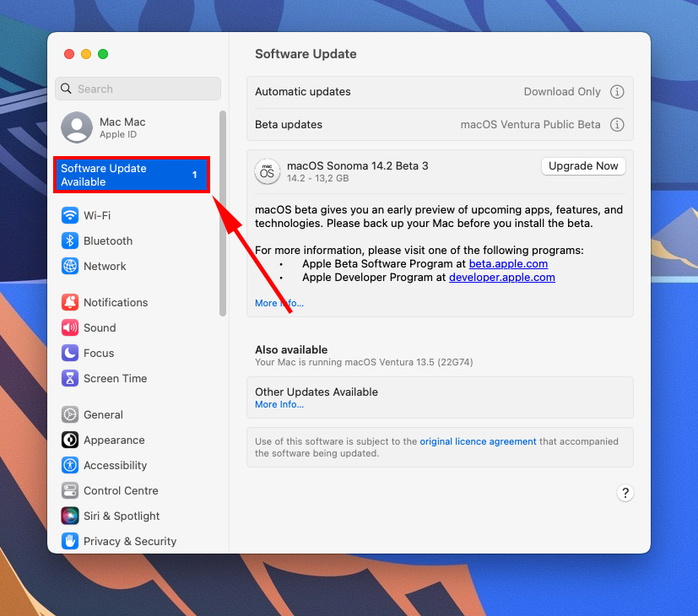698x616 pixels.
Task: Select the Software Update Available sidebar entry
Action: [131, 175]
